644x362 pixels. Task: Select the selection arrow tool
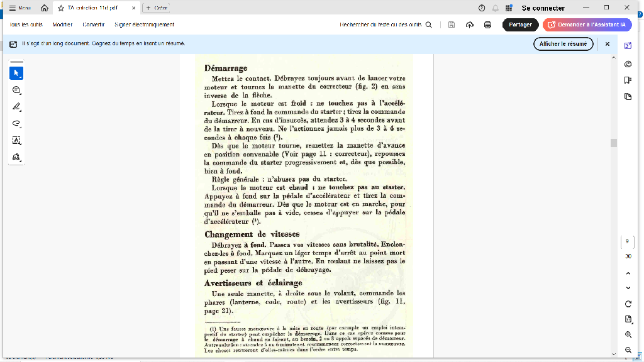click(x=16, y=73)
